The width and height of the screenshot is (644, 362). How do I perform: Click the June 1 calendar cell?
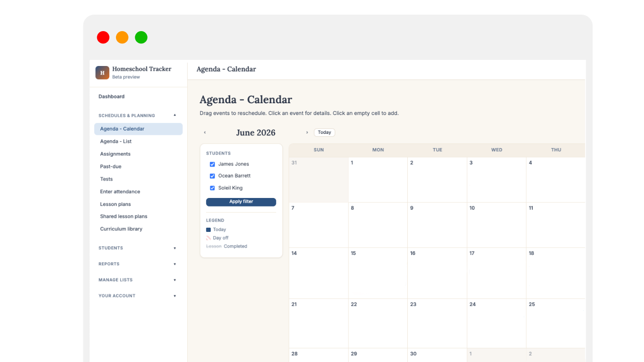click(x=378, y=180)
